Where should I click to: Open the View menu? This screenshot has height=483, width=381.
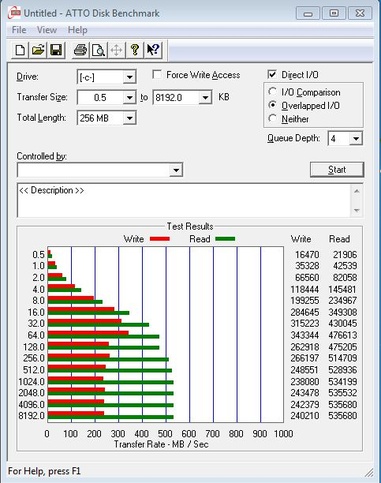click(47, 30)
